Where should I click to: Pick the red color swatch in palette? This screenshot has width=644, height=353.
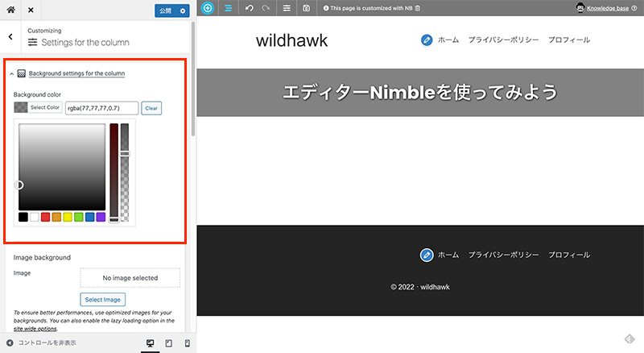46,217
